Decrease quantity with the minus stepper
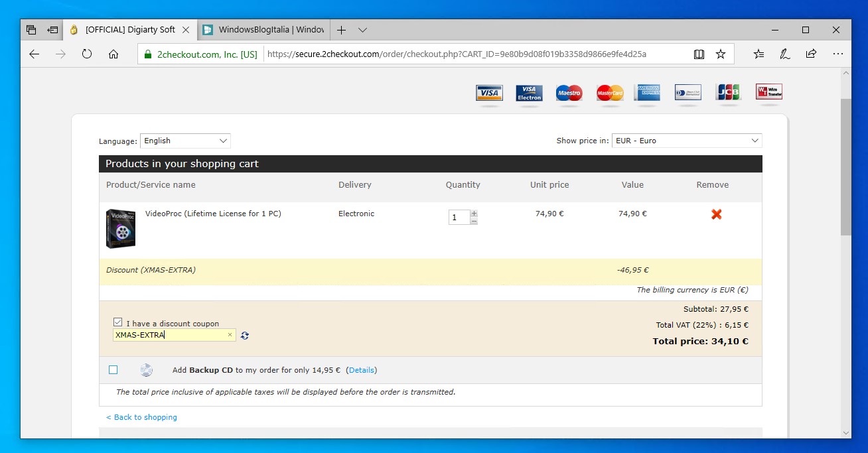Viewport: 868px width, 453px height. [x=474, y=221]
